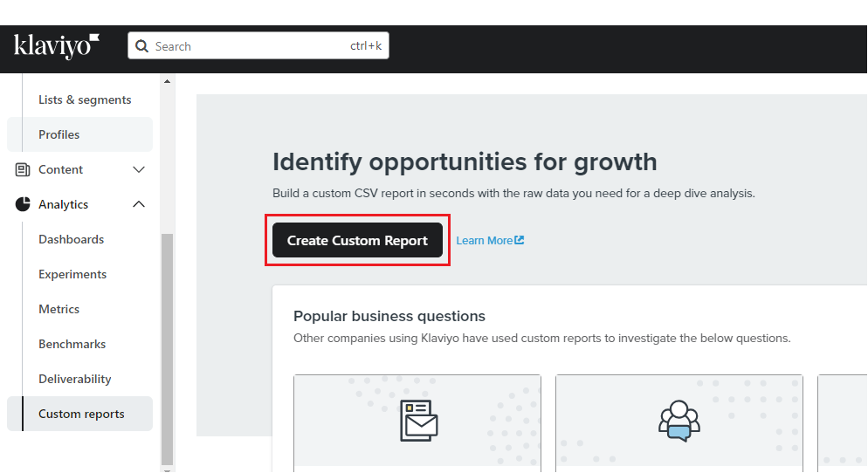Click the Content newspaper icon
Screen dimensions: 868x473
coord(23,170)
